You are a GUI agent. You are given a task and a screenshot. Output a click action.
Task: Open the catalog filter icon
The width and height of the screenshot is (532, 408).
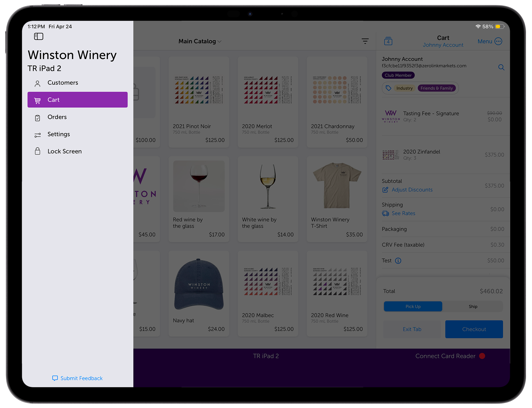(365, 41)
